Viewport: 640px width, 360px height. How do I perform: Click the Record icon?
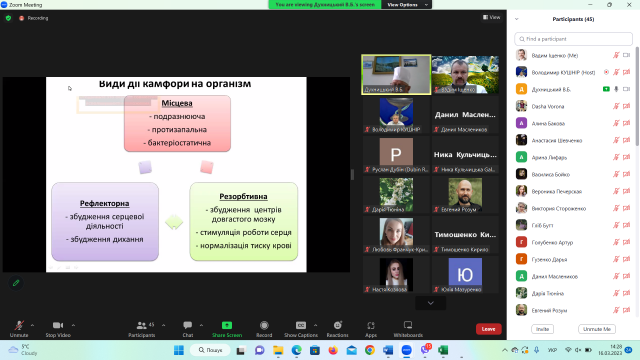coord(264,325)
